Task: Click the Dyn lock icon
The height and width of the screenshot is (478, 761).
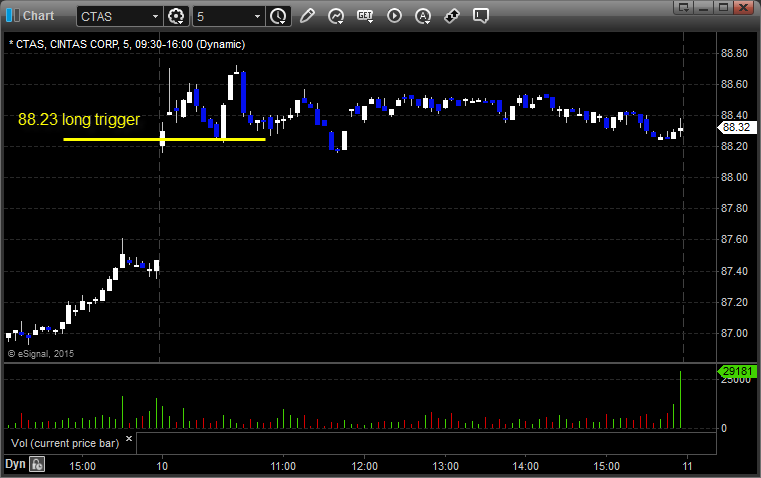Action: [37, 464]
